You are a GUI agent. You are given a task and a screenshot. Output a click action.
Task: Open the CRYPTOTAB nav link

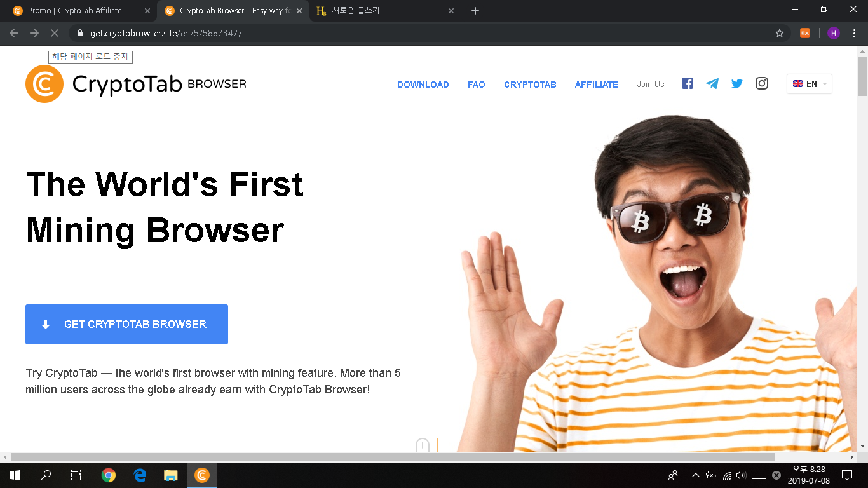[530, 85]
